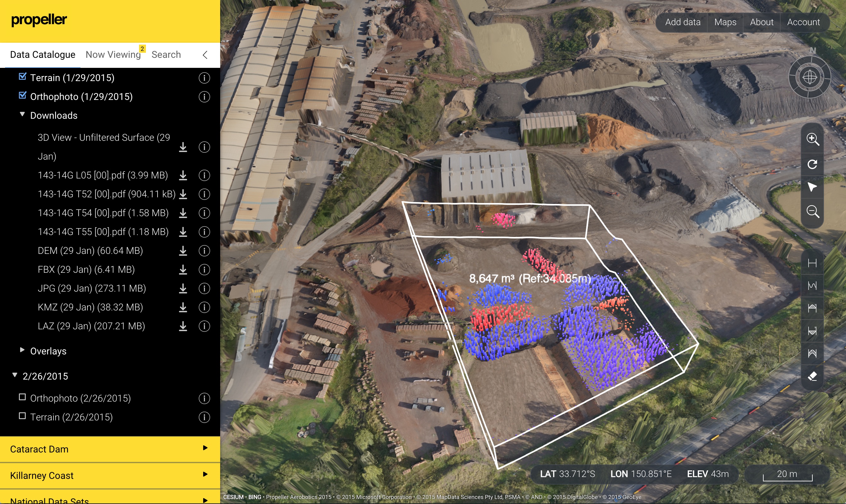
Task: Switch to the Data Catalogue tab
Action: pyautogui.click(x=42, y=55)
